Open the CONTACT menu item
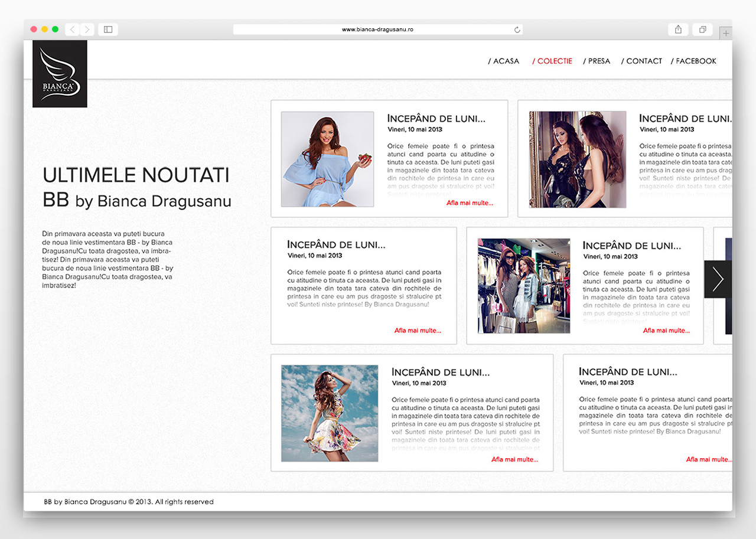This screenshot has height=539, width=756. click(x=641, y=61)
